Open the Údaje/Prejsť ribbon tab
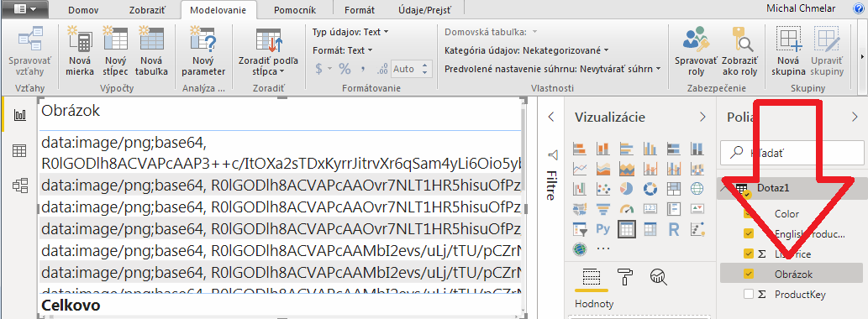This screenshot has height=319, width=868. pyautogui.click(x=425, y=10)
